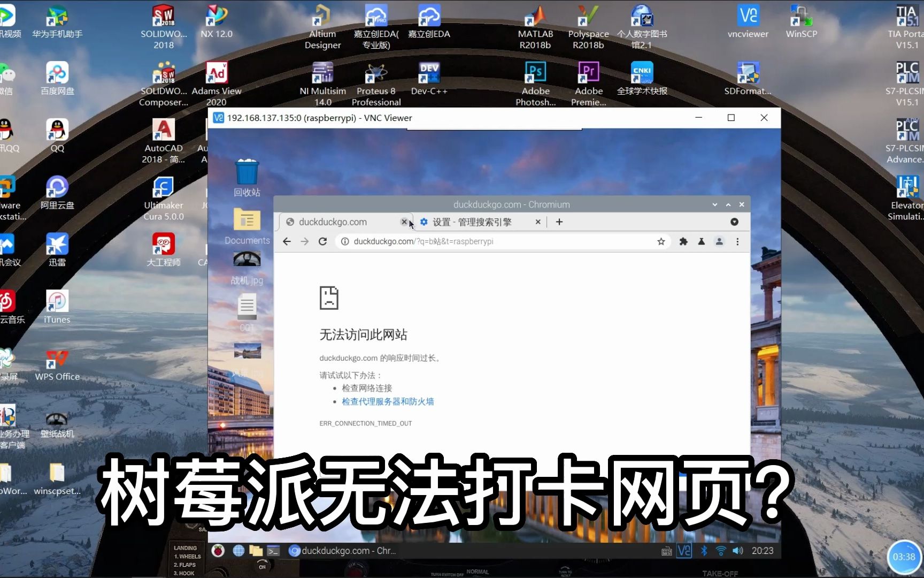This screenshot has width=924, height=578.
Task: Open Ultimaker Cura 5.0.0 icon
Action: coord(164,199)
